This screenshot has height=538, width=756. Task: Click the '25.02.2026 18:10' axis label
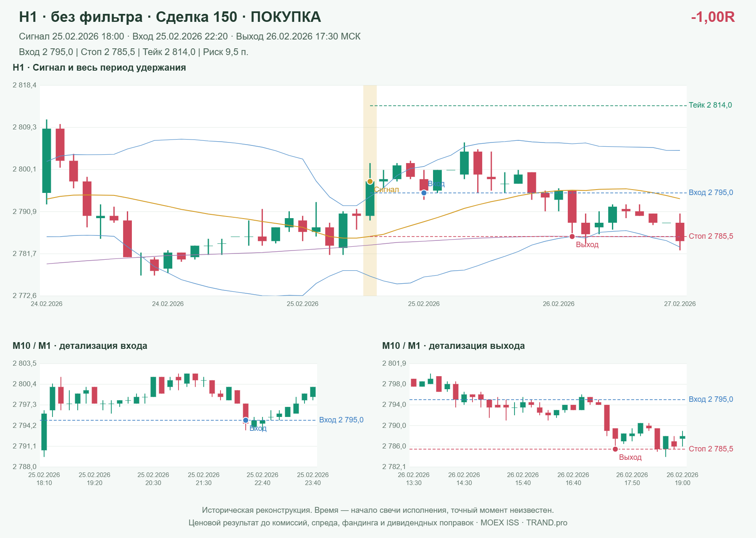pyautogui.click(x=44, y=479)
